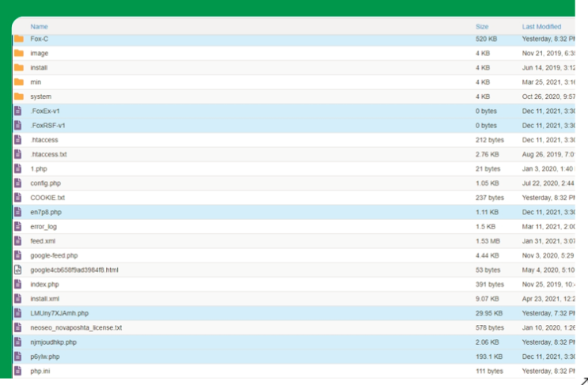Select the LMUny7XJAmh.php file name
This screenshot has width=588, height=385.
[59, 314]
